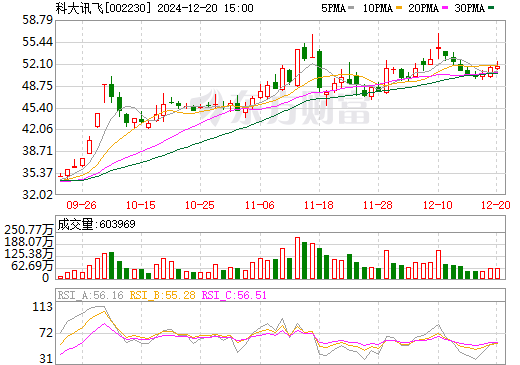The width and height of the screenshot is (520, 365).
Task: Click the 成交量:603969 volume label
Action: pos(97,224)
